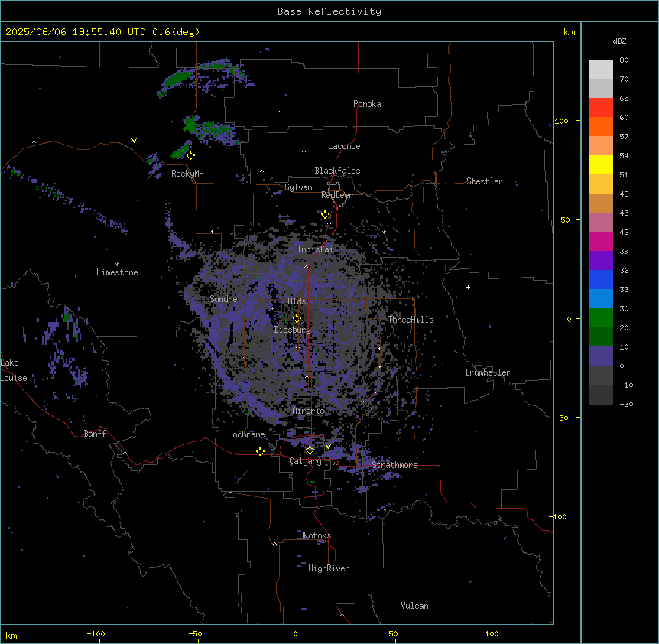Click the km unit label at bottom left
This screenshot has height=644, width=659.
coord(11,636)
